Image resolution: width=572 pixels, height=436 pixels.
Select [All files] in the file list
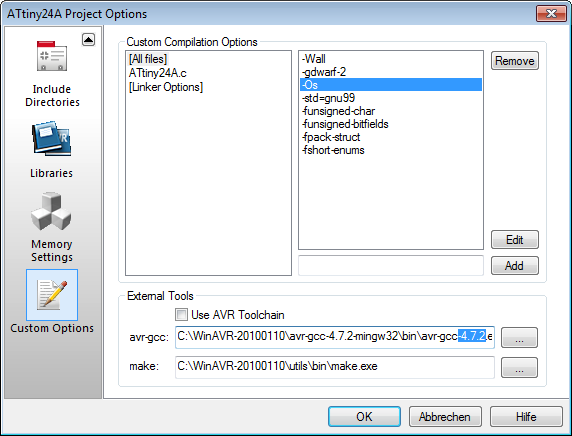pyautogui.click(x=148, y=59)
